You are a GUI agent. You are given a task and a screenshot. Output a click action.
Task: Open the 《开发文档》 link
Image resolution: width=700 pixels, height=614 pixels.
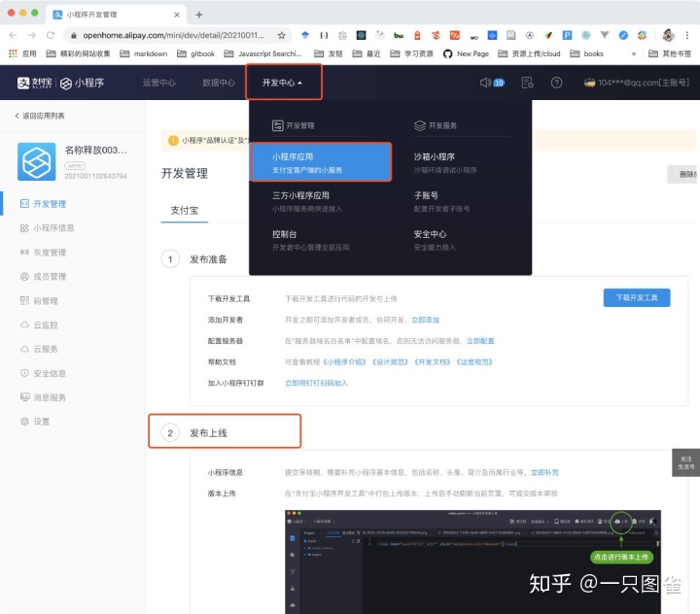tap(432, 361)
